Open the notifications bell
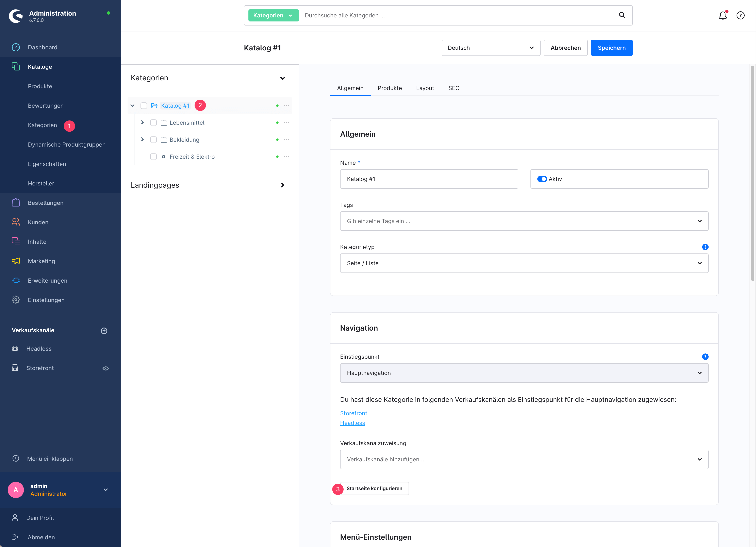This screenshot has height=547, width=756. tap(722, 16)
